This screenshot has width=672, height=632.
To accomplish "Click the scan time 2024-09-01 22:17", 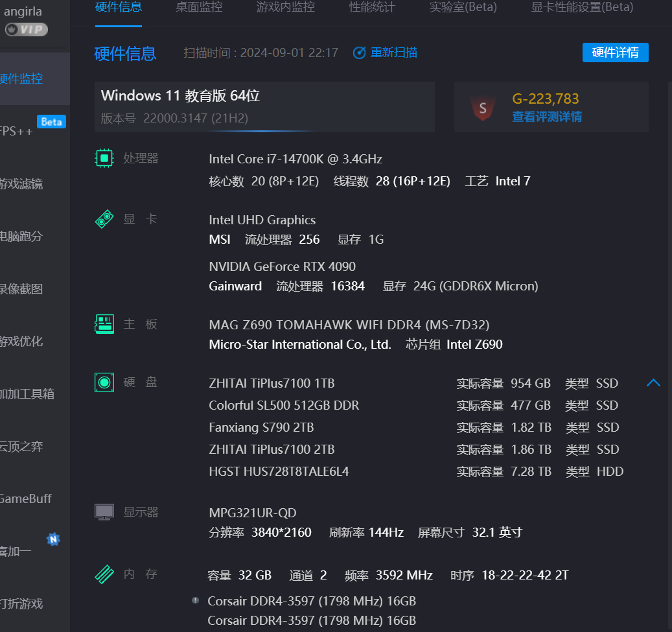I will tap(289, 53).
